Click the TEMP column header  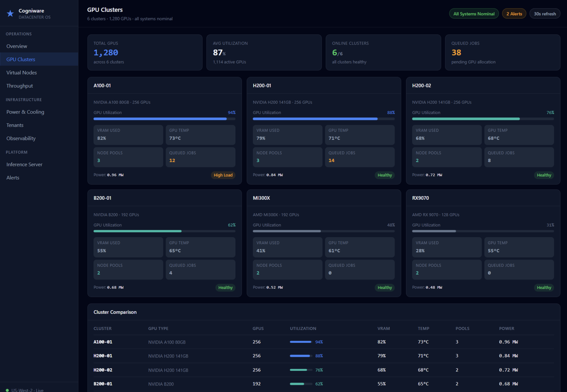point(423,328)
